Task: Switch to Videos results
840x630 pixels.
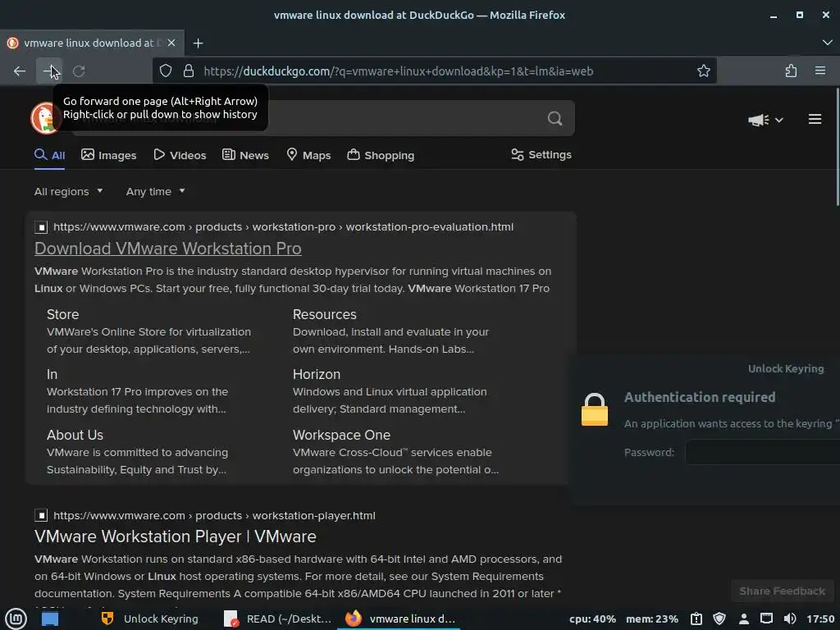Action: (180, 155)
